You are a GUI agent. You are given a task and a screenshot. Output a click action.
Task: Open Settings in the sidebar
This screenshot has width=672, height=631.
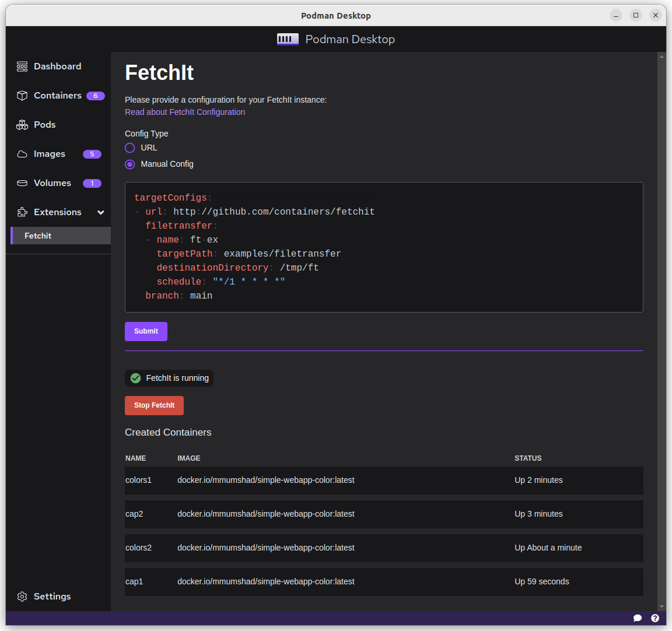[x=52, y=597]
